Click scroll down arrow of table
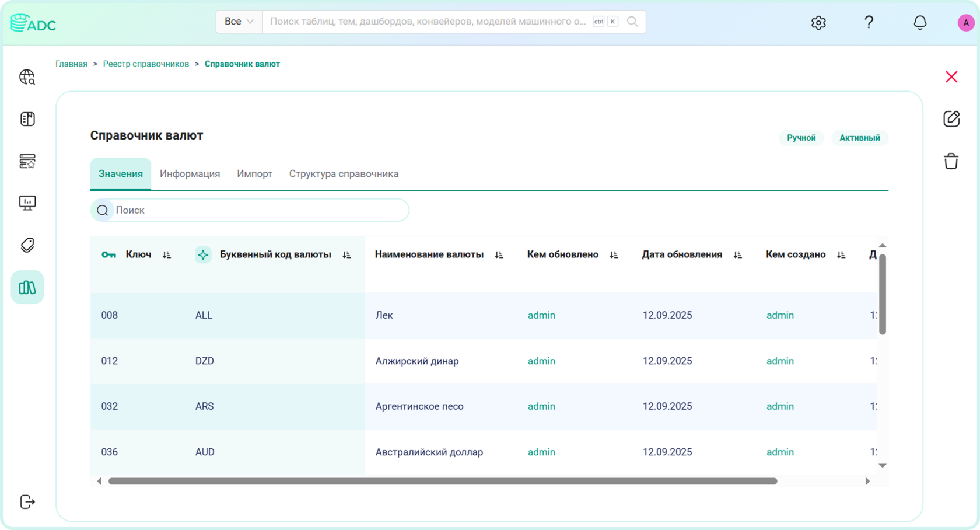The width and height of the screenshot is (980, 530). coord(883,466)
